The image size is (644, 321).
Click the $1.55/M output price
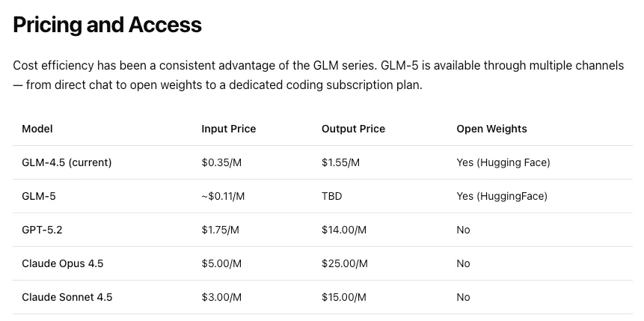(x=340, y=162)
